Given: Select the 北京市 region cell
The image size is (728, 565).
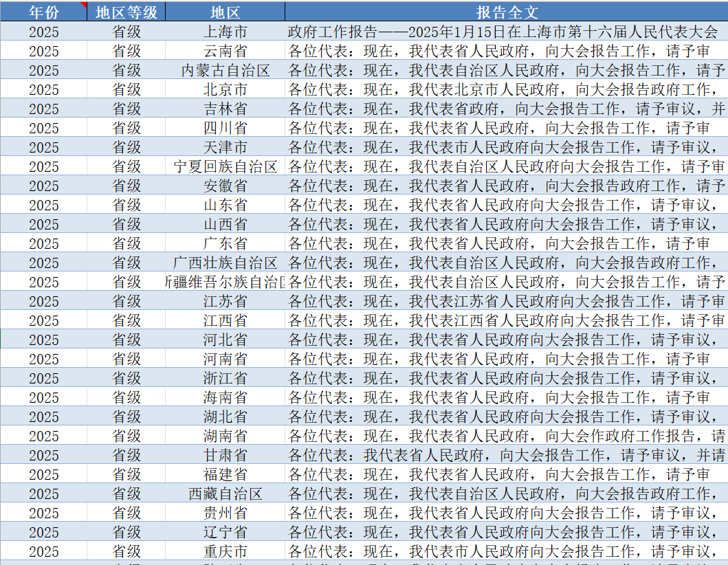Looking at the screenshot, I should coord(225,89).
